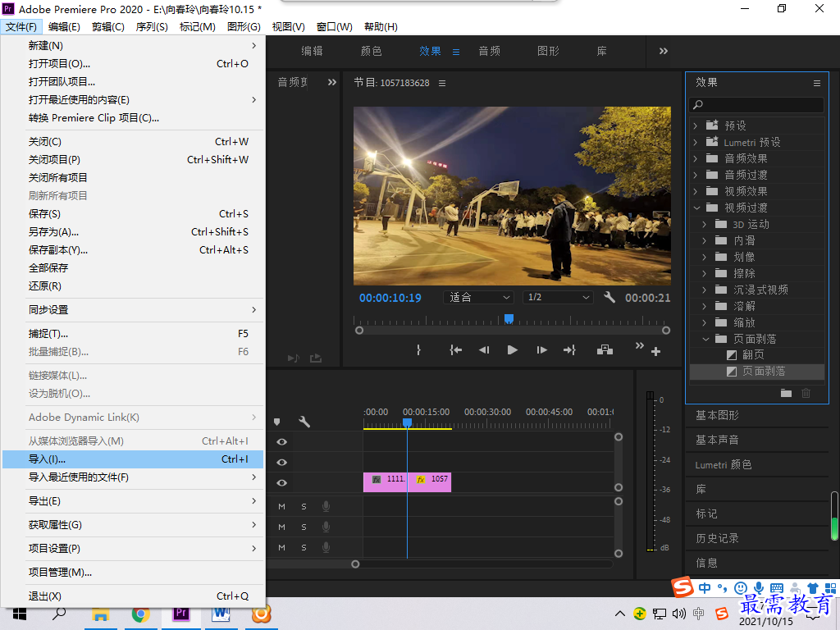Viewport: 840px width, 630px height.
Task: Toggle visibility of top video track
Action: [x=282, y=441]
